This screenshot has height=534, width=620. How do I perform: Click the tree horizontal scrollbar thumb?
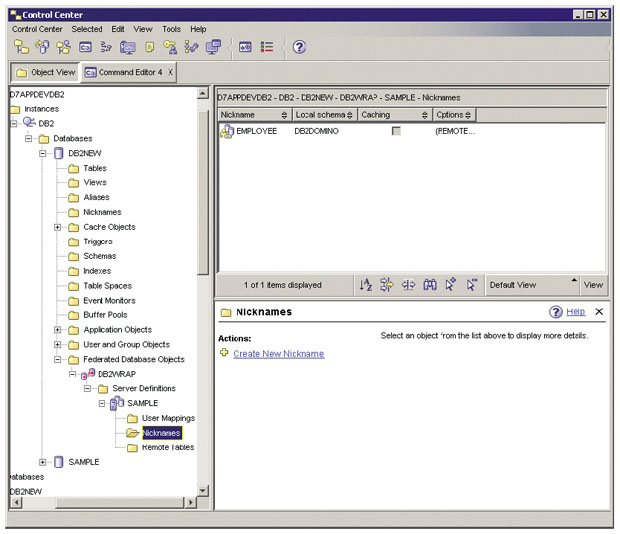pyautogui.click(x=120, y=502)
